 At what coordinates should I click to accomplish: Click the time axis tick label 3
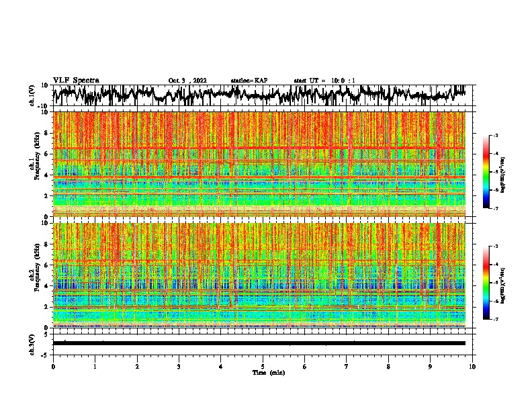(179, 367)
